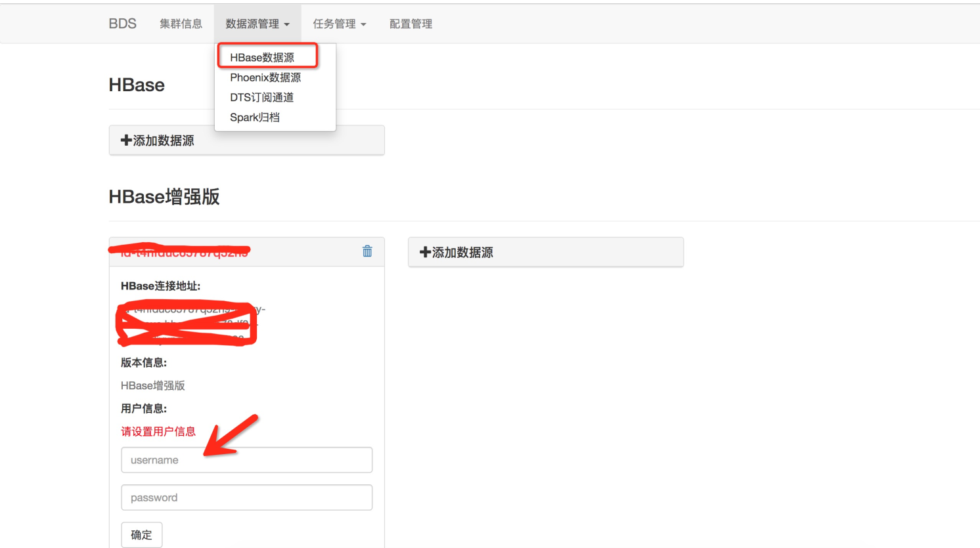The image size is (980, 548).
Task: Focus the password input field
Action: tap(246, 497)
